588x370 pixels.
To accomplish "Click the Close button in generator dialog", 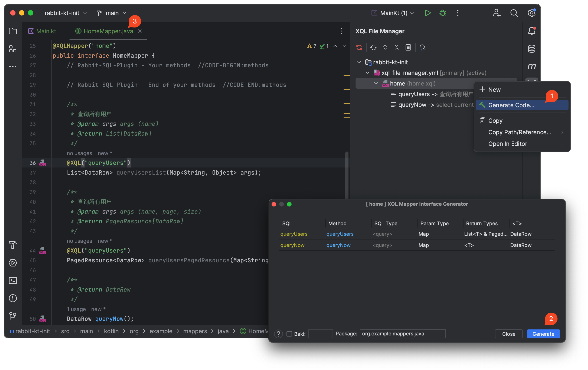I will [508, 334].
